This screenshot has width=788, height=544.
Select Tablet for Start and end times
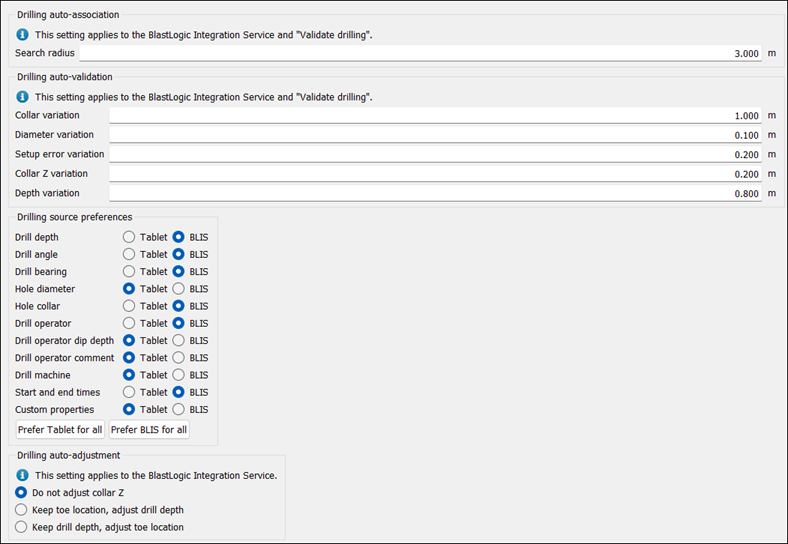pyautogui.click(x=129, y=392)
